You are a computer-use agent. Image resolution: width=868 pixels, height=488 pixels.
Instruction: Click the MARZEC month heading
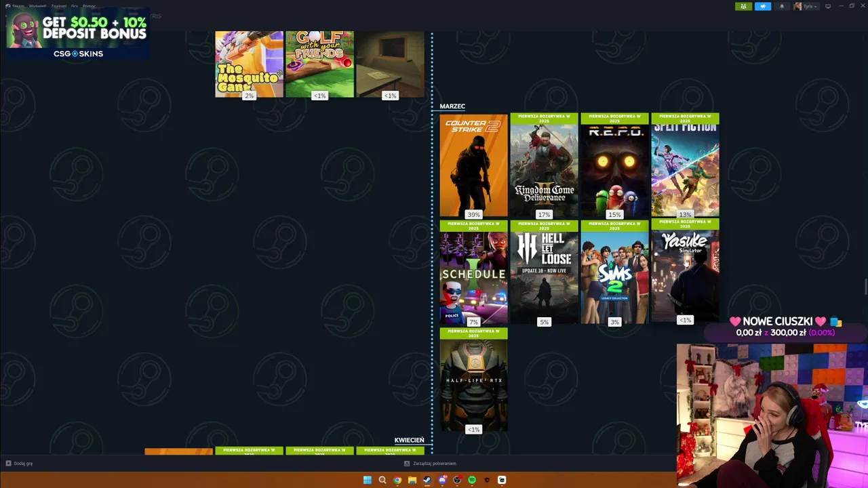452,106
